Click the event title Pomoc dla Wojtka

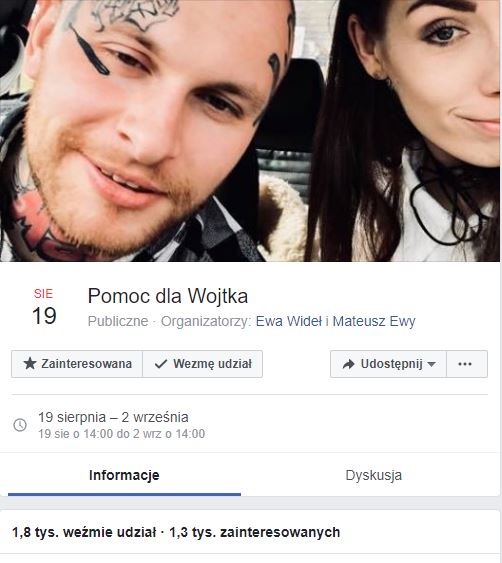pos(168,296)
